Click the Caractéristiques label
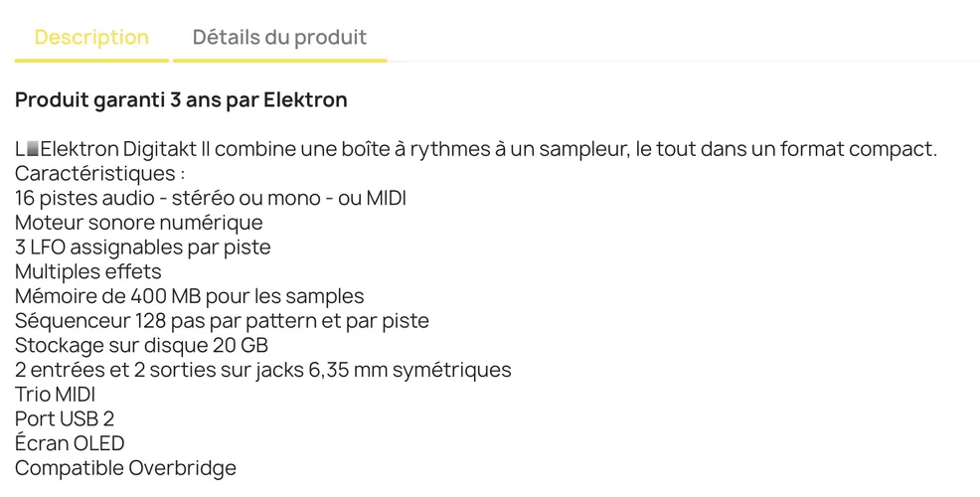The width and height of the screenshot is (980, 497). coord(100,174)
